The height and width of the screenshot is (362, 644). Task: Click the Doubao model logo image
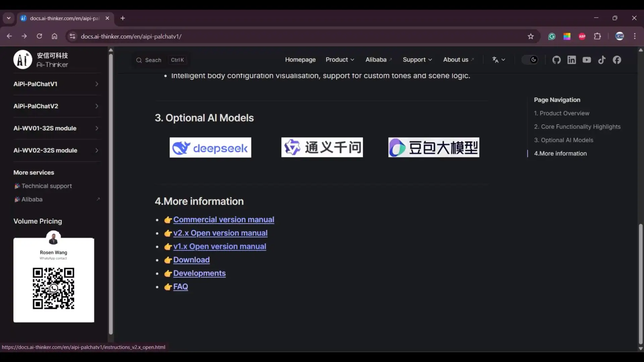434,147
